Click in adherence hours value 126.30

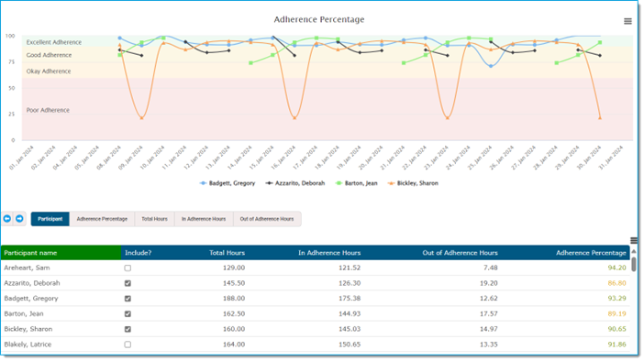point(350,283)
